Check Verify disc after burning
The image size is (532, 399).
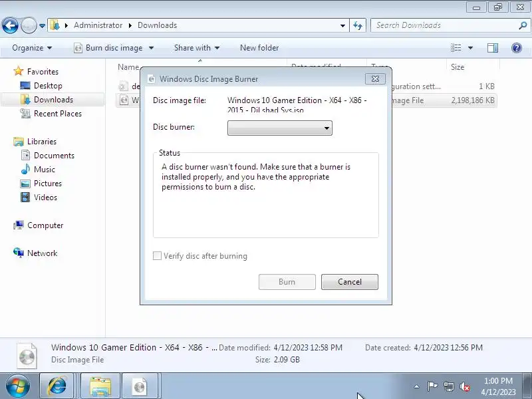pyautogui.click(x=157, y=256)
